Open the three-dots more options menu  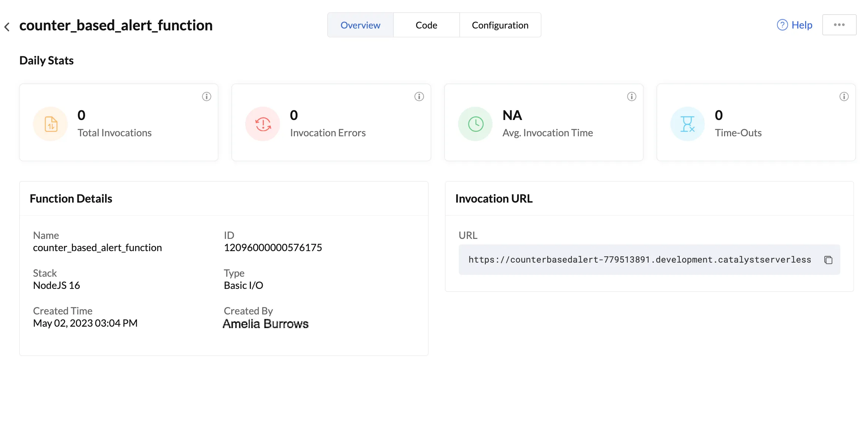point(839,25)
